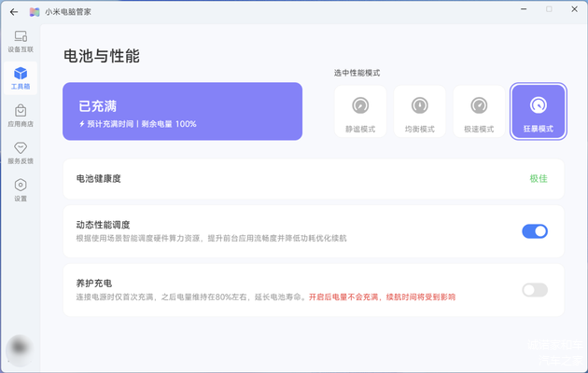Switch to 均衡模式 performance mode
588x373 pixels.
(x=419, y=111)
